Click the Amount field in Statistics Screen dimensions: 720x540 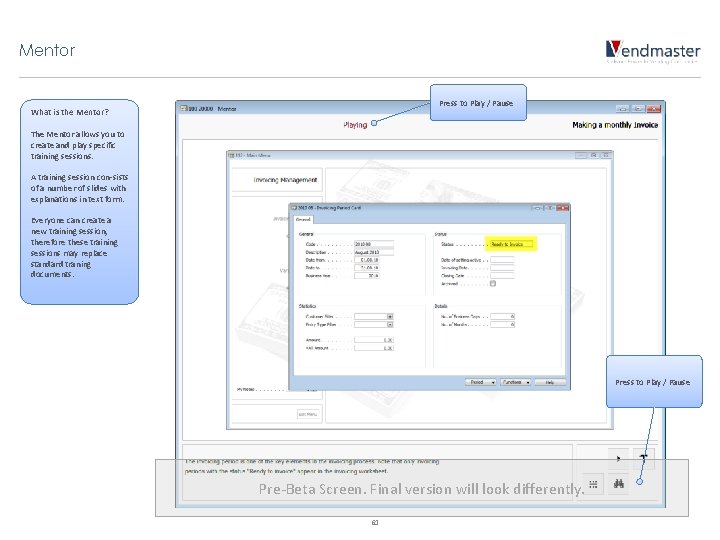(374, 340)
